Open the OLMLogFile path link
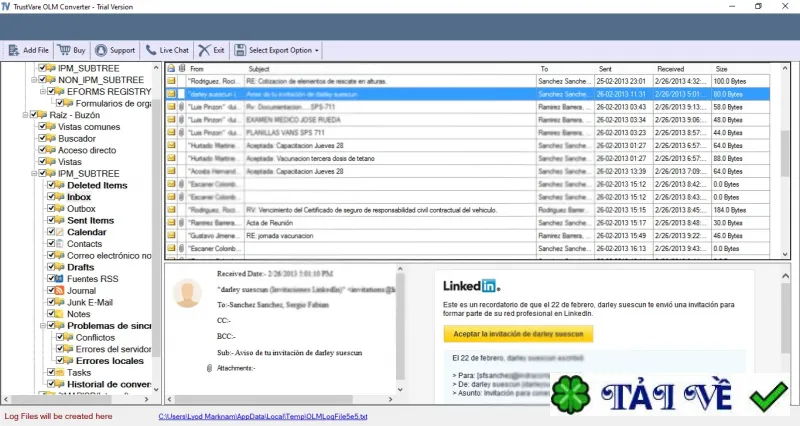Screen dimensions: 800x426 click(x=263, y=416)
